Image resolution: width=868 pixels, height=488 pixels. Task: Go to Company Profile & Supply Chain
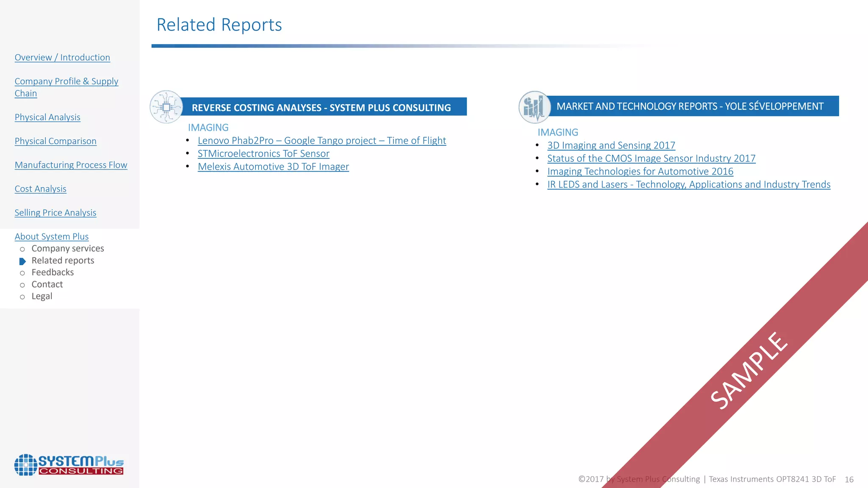(x=66, y=82)
